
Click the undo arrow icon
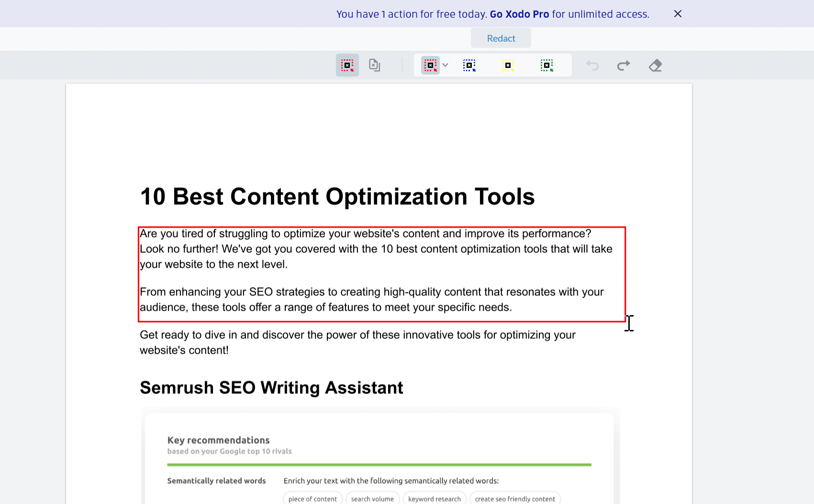coord(592,65)
